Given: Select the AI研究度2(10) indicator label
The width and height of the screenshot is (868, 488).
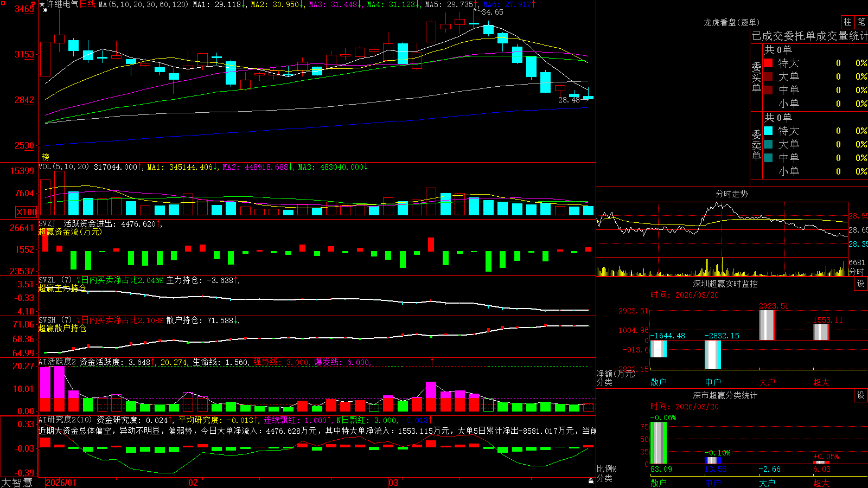Looking at the screenshot, I should point(65,420).
